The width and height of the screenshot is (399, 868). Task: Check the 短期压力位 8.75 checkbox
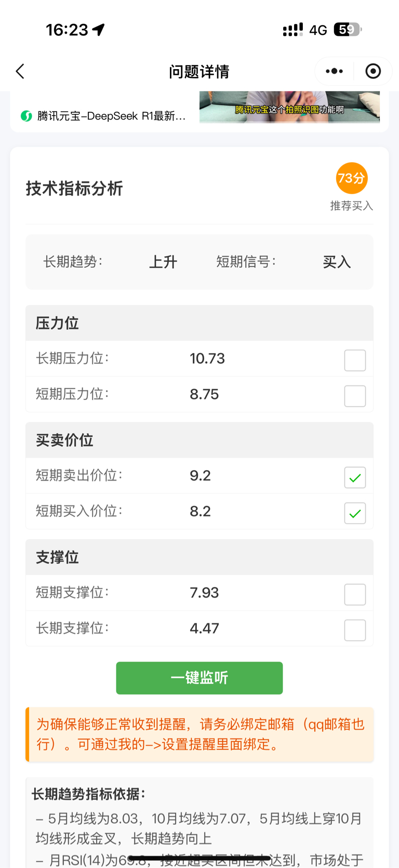355,396
